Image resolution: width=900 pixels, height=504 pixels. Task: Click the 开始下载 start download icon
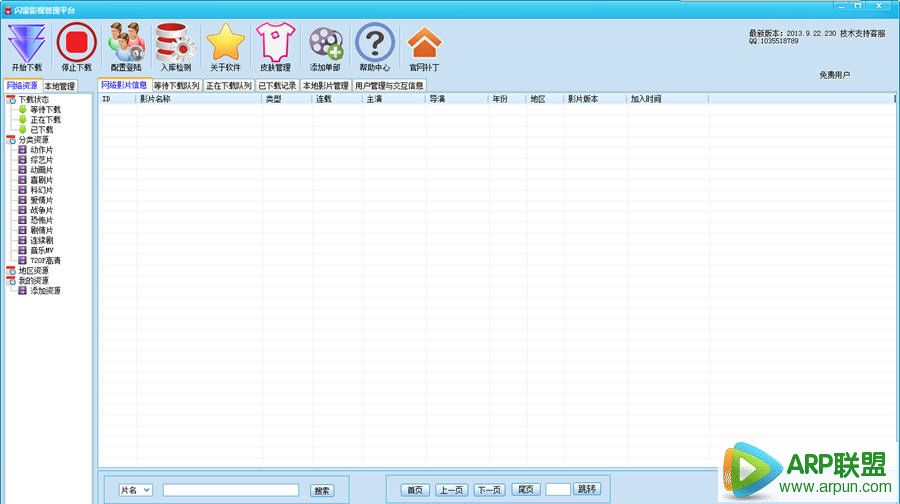pos(27,44)
